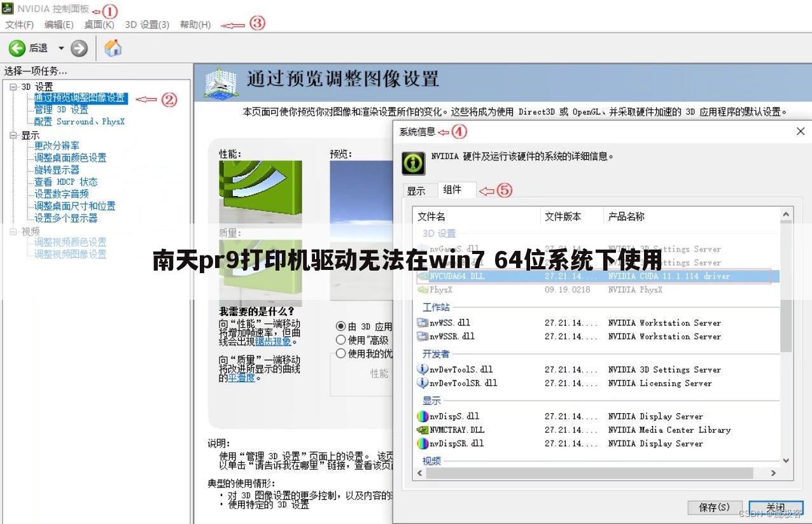
Task: Close the System Information dialog with X
Action: coord(801,132)
